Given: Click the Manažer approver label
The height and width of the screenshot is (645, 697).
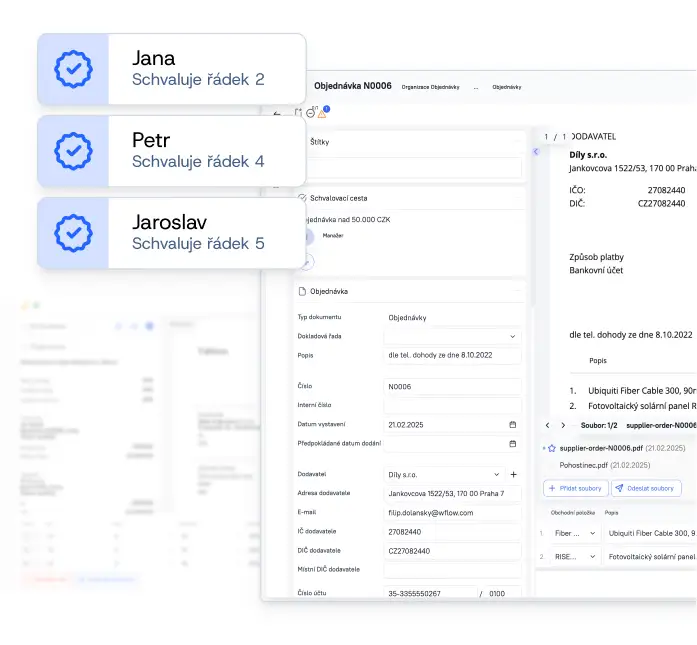Looking at the screenshot, I should (333, 236).
